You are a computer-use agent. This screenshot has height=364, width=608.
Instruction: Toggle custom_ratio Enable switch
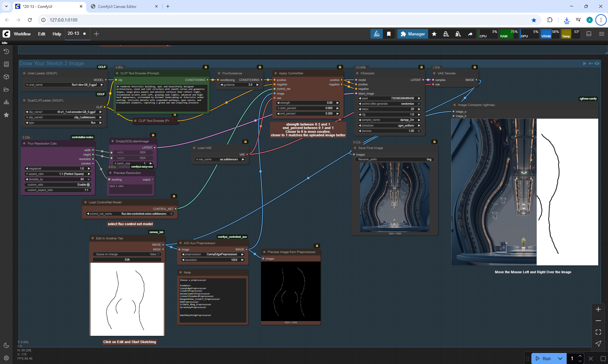[x=88, y=185]
